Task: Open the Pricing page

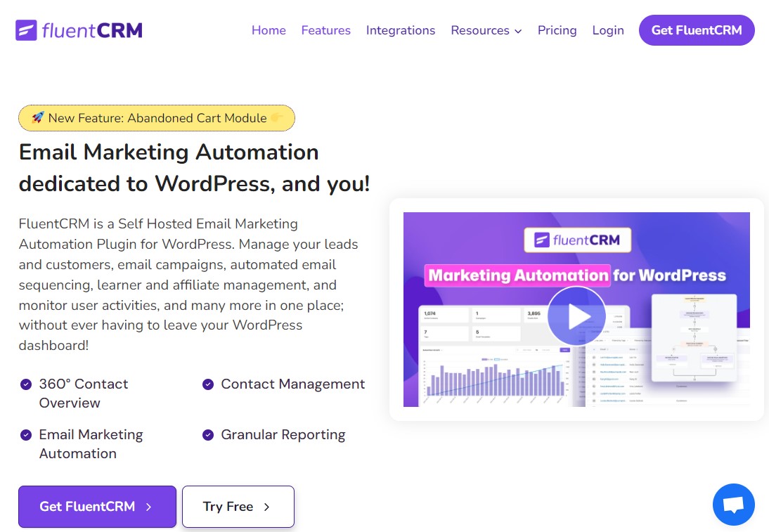Action: [557, 30]
